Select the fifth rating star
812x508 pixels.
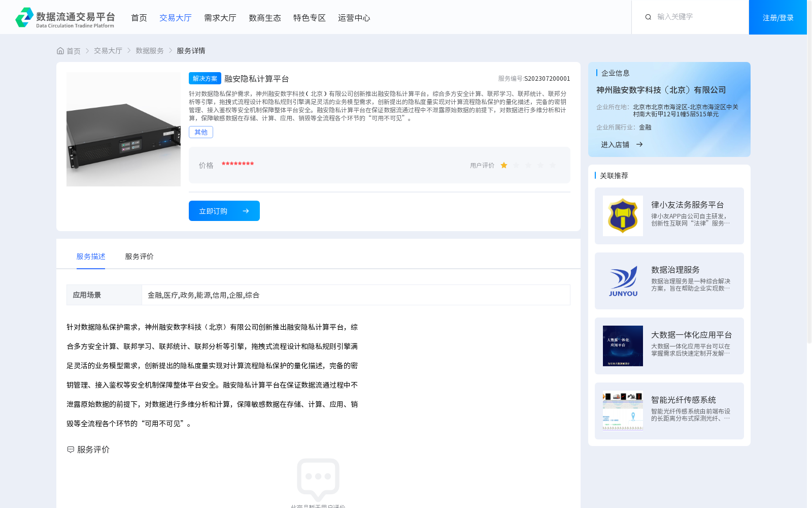(553, 165)
